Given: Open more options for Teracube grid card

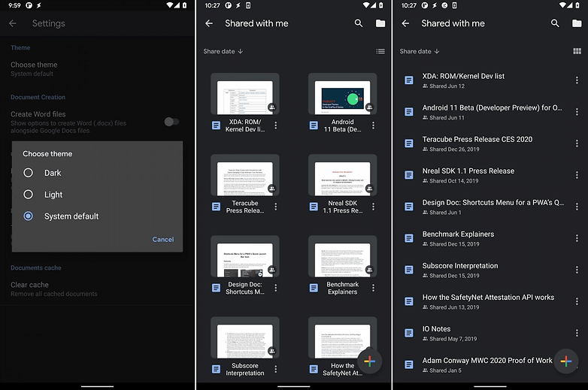Looking at the screenshot, I should pos(276,207).
